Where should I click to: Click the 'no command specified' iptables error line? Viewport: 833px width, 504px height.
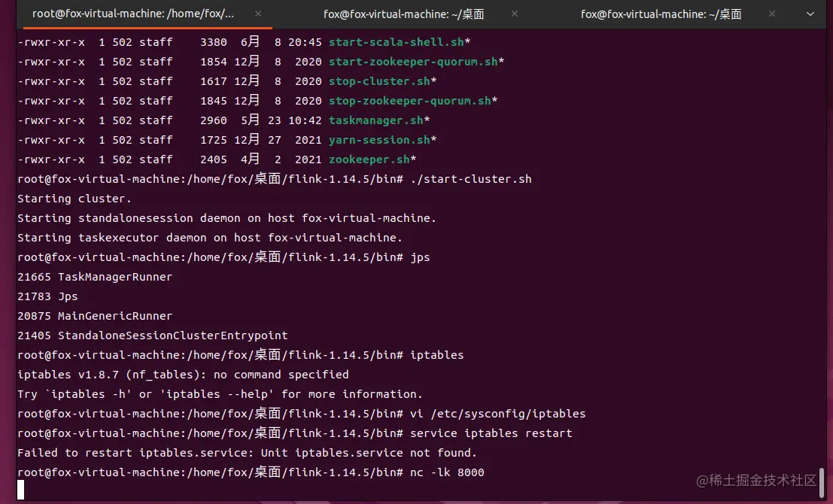click(x=183, y=375)
